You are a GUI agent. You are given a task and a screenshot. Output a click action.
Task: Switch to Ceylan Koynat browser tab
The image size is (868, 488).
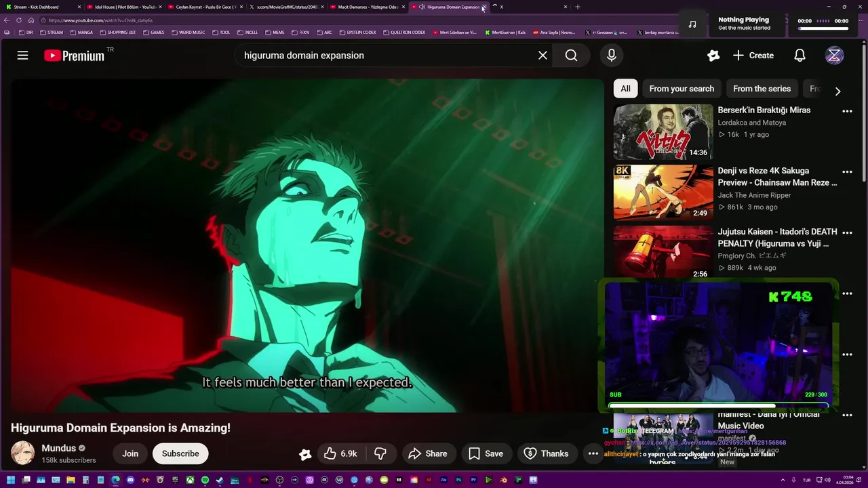(x=205, y=7)
